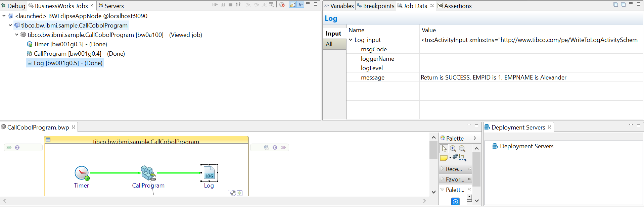Select the yellow Note tool in Palette
The height and width of the screenshot is (207, 644).
point(444,158)
